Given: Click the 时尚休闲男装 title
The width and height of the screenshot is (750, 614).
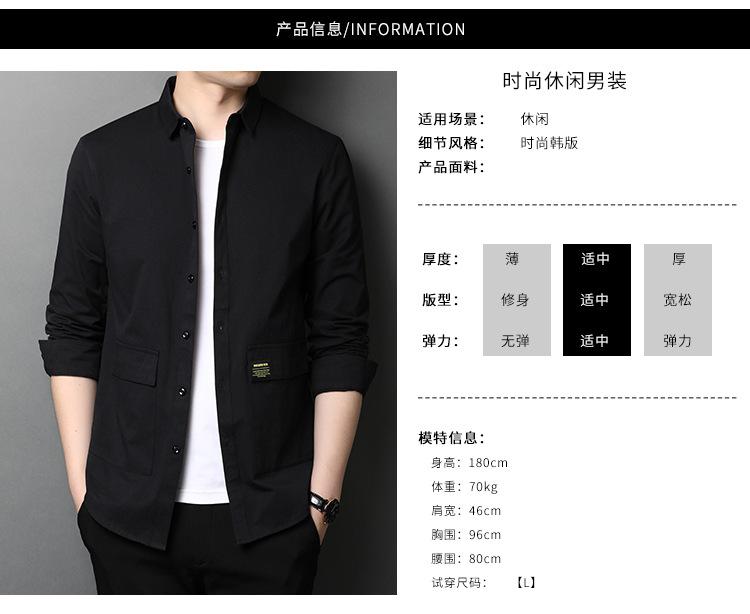Looking at the screenshot, I should tap(564, 81).
